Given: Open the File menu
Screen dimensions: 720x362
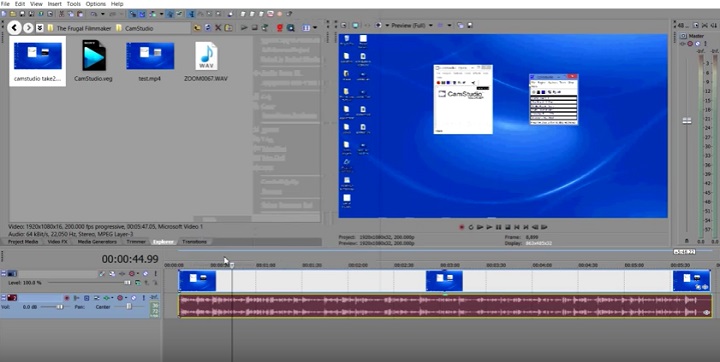Looking at the screenshot, I should click(6, 4).
